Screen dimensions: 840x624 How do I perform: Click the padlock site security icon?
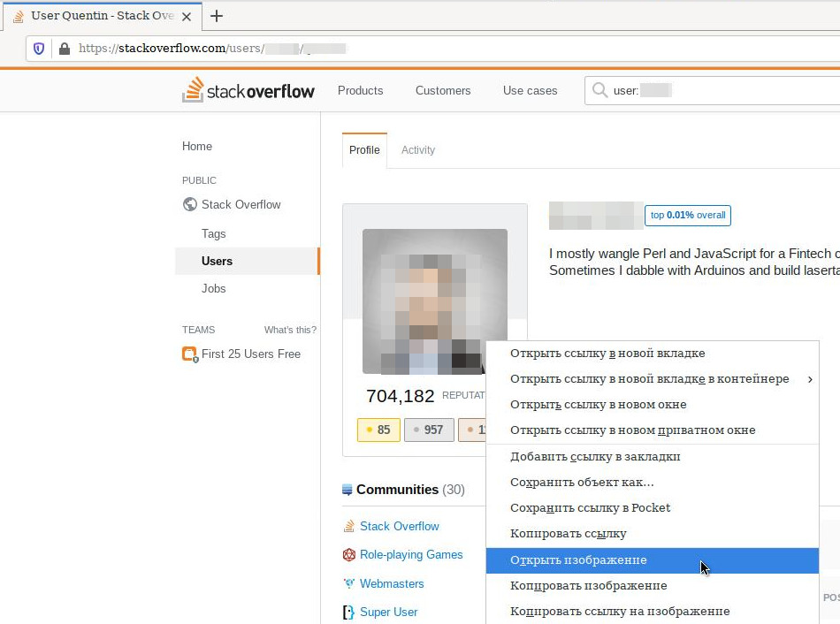point(65,49)
